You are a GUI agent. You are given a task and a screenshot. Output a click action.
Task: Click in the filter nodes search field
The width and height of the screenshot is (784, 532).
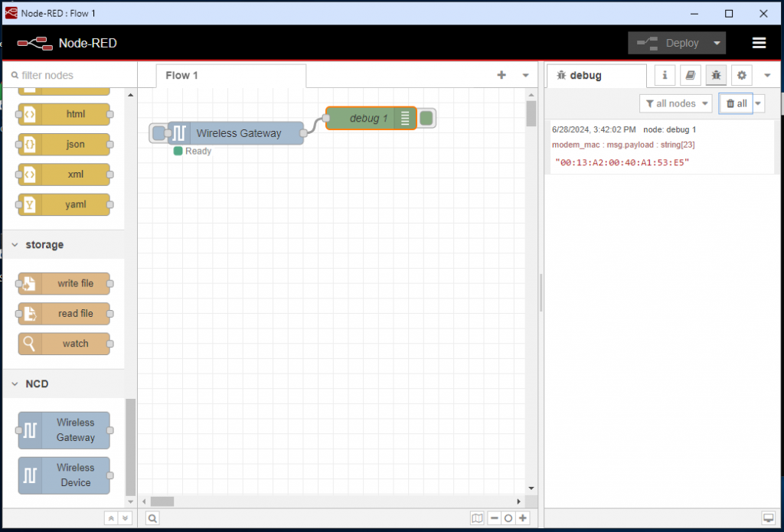(70, 75)
